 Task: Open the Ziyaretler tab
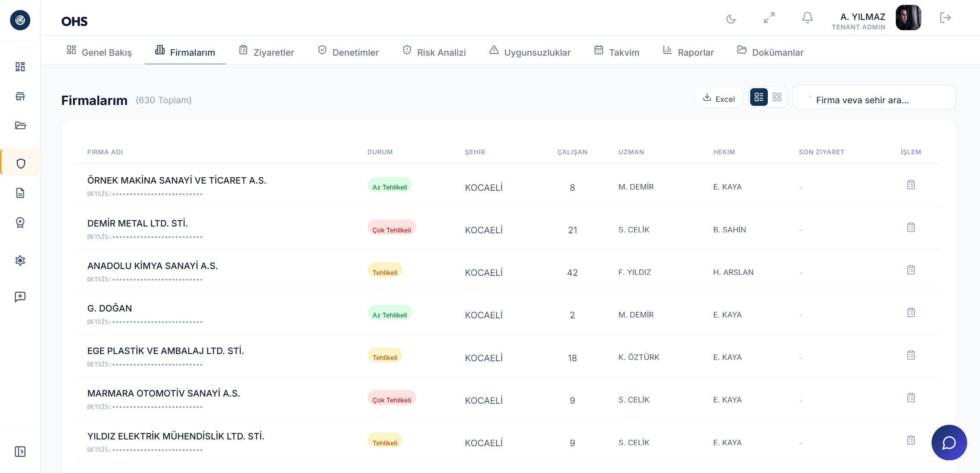[x=267, y=52]
